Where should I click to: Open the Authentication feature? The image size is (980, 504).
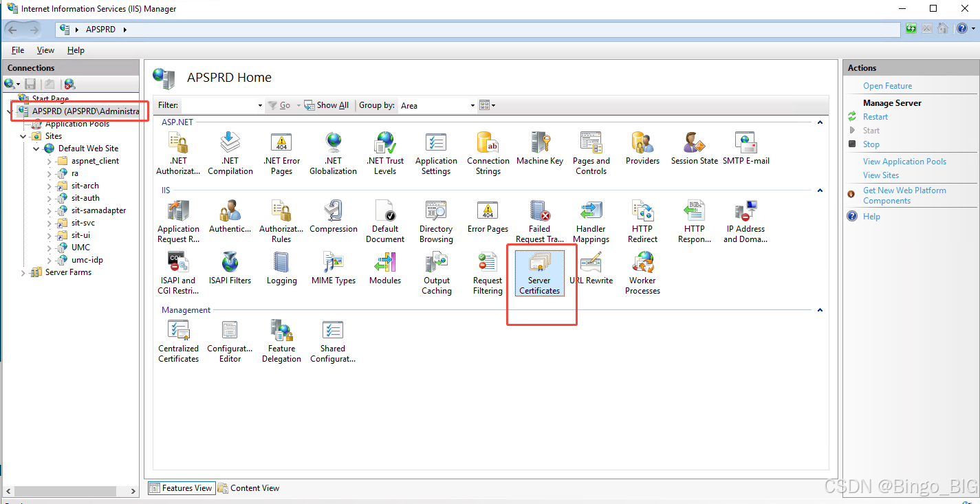coord(230,217)
